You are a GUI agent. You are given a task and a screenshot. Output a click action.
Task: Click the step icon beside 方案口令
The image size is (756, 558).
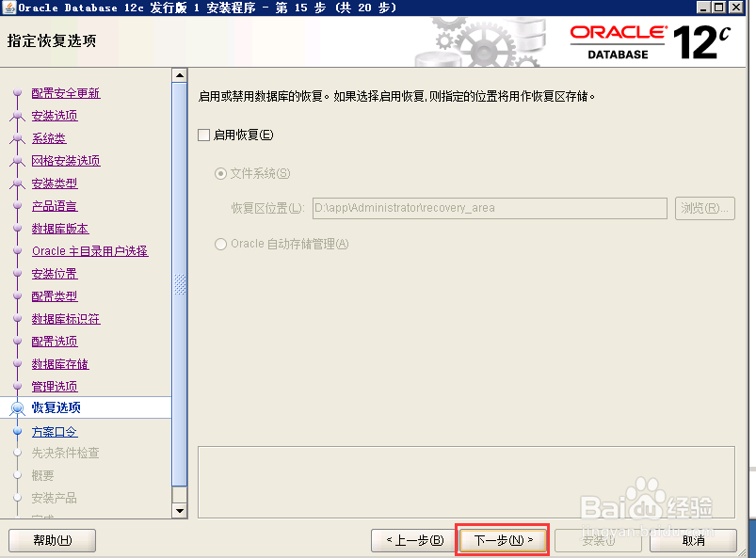point(15,431)
